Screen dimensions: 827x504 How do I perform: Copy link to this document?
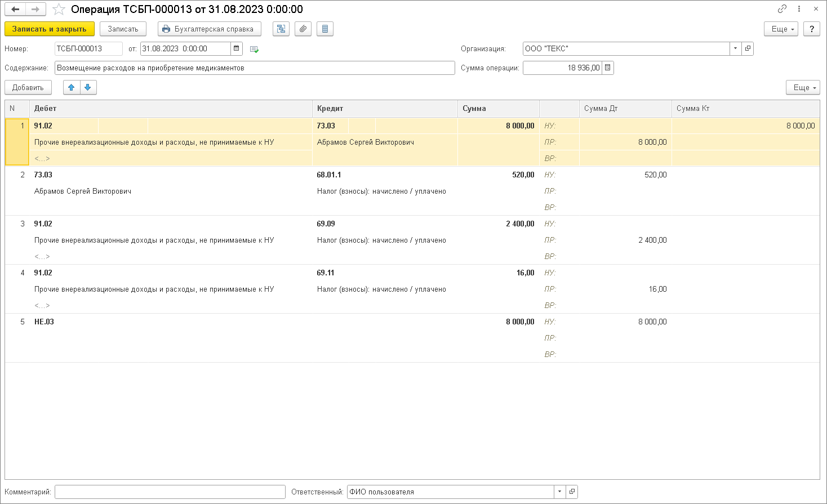pos(782,9)
